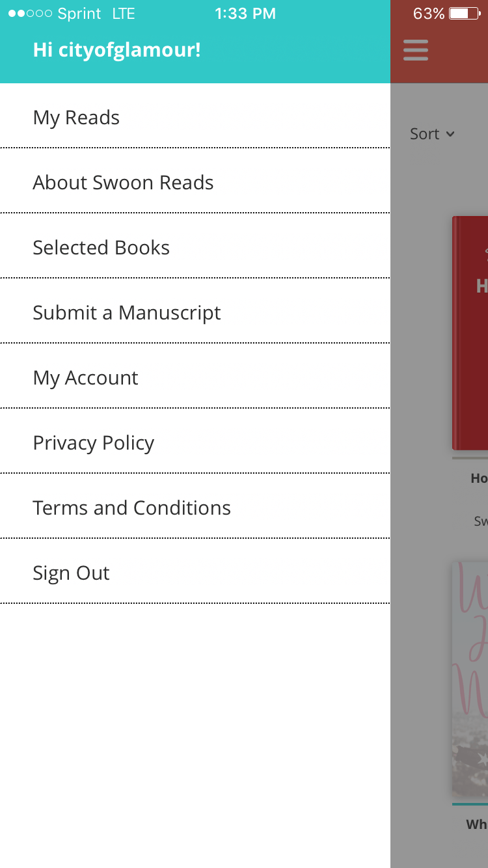Tap the hamburger menu icon
The image size is (488, 868).
click(x=415, y=50)
